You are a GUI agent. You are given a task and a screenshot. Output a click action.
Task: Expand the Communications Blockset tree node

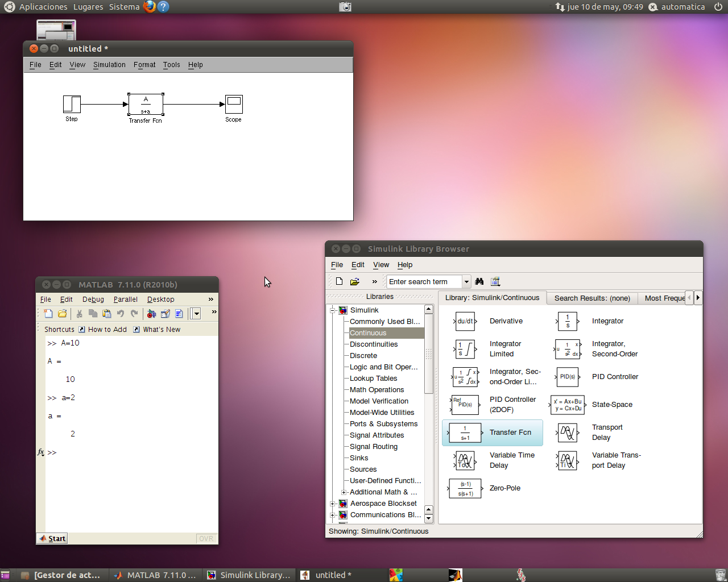[333, 515]
